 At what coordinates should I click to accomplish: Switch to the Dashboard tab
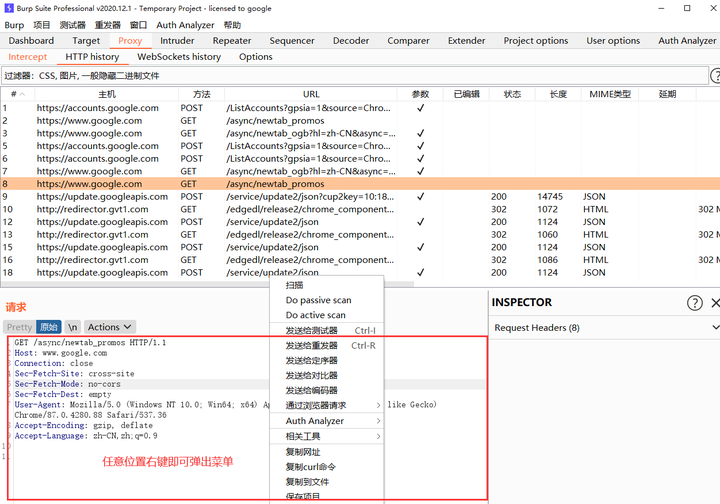coord(31,41)
